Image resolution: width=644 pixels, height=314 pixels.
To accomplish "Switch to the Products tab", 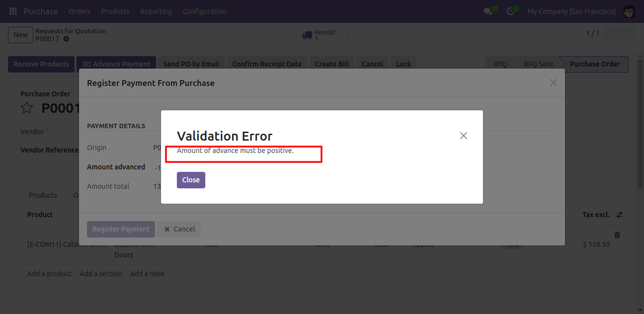I will [43, 195].
